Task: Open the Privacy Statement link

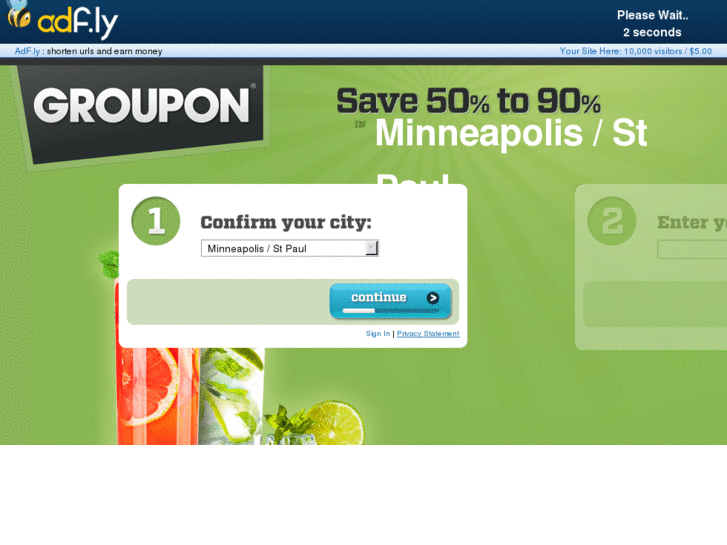Action: 428,333
